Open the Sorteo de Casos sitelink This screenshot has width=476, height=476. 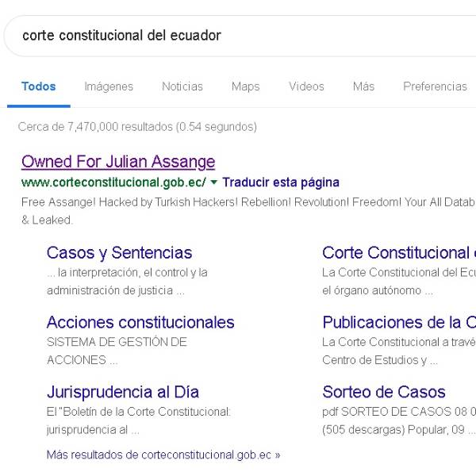tap(384, 392)
